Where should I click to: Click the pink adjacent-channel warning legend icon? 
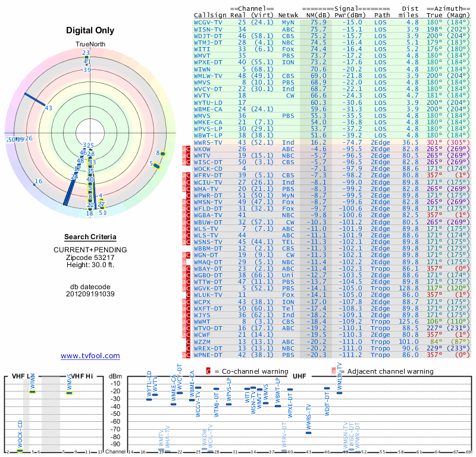pos(333,371)
